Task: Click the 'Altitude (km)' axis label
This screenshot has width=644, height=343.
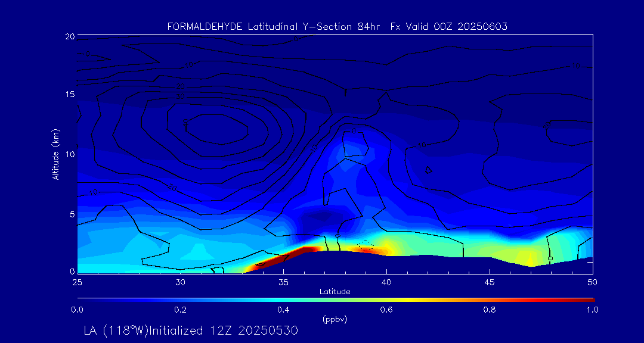Action: tap(55, 155)
